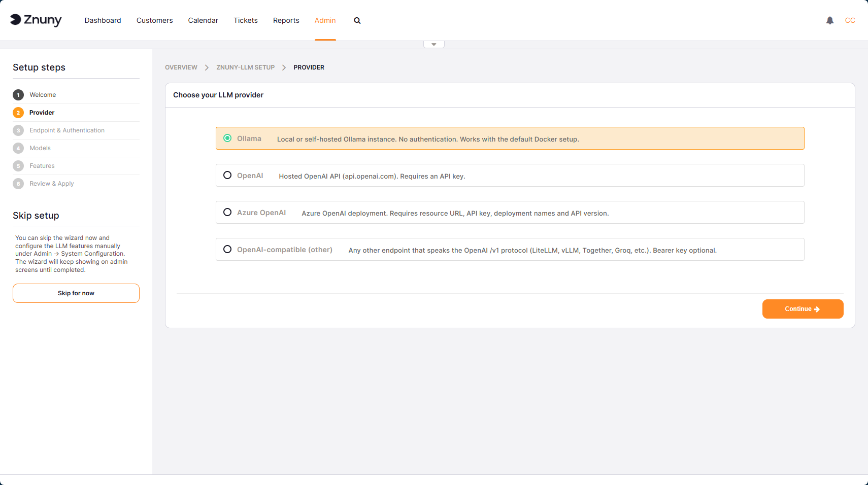Click the 'Choose your LLM provider' heading

(x=218, y=95)
